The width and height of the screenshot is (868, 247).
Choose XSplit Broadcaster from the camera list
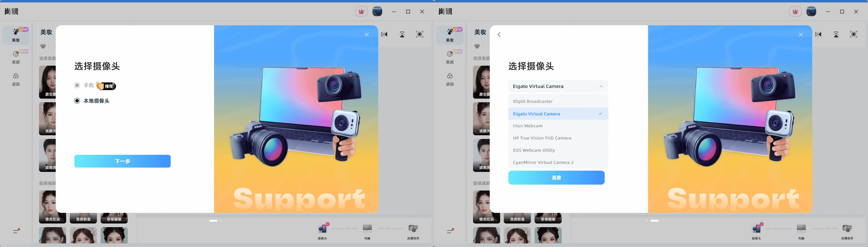tap(558, 101)
